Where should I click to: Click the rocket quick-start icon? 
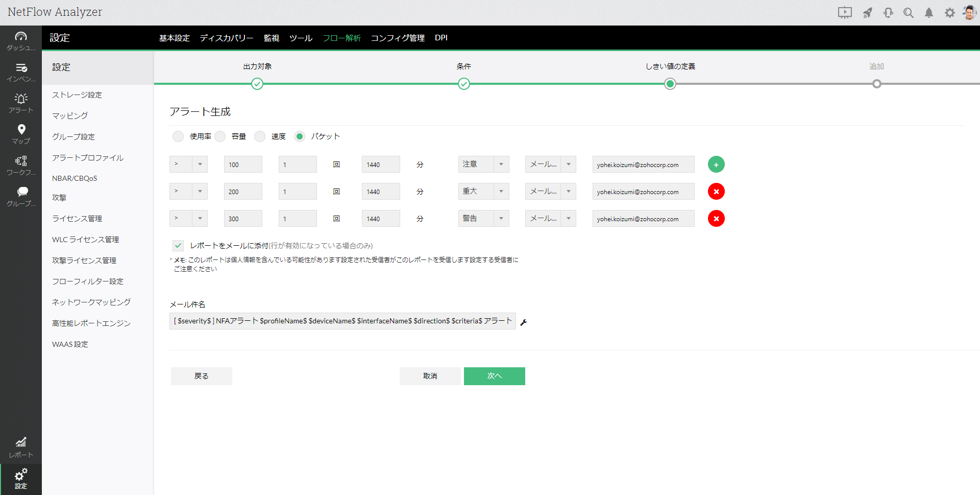click(867, 13)
